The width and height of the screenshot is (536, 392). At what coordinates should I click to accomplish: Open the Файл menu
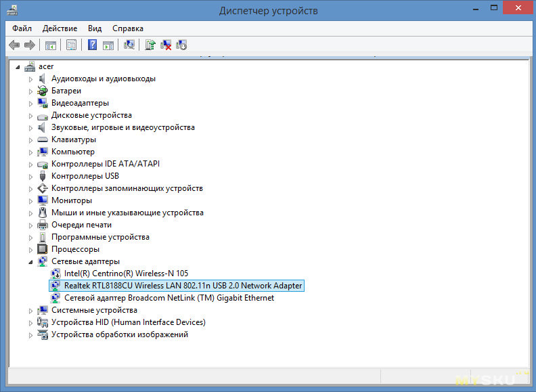[x=22, y=28]
